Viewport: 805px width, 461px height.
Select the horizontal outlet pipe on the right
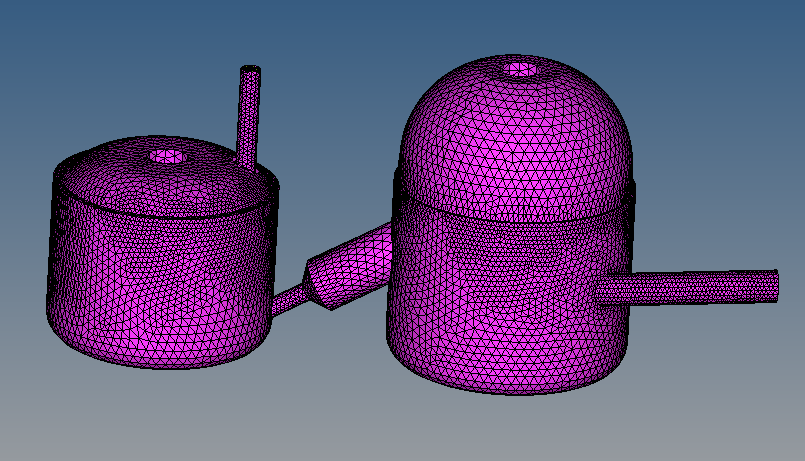(x=700, y=287)
